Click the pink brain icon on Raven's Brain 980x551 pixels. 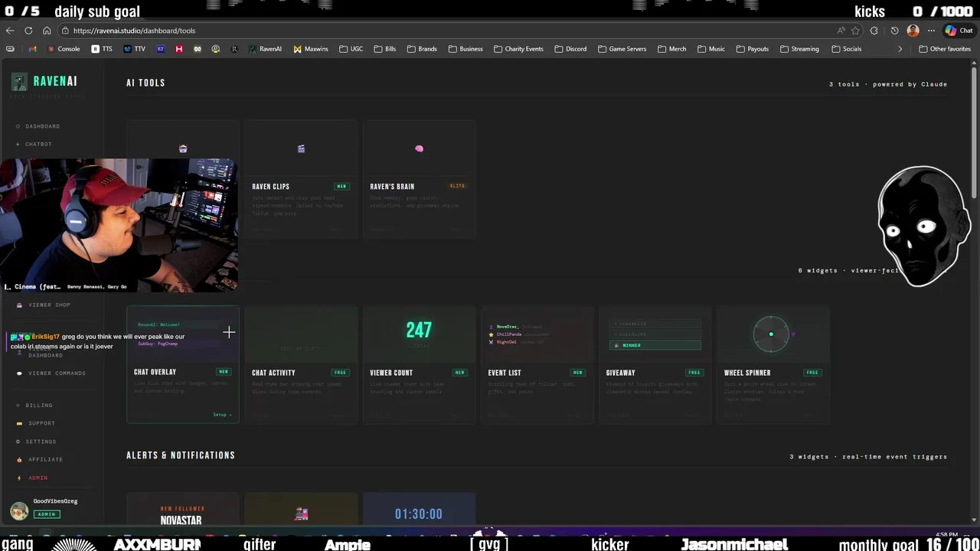[x=419, y=148]
